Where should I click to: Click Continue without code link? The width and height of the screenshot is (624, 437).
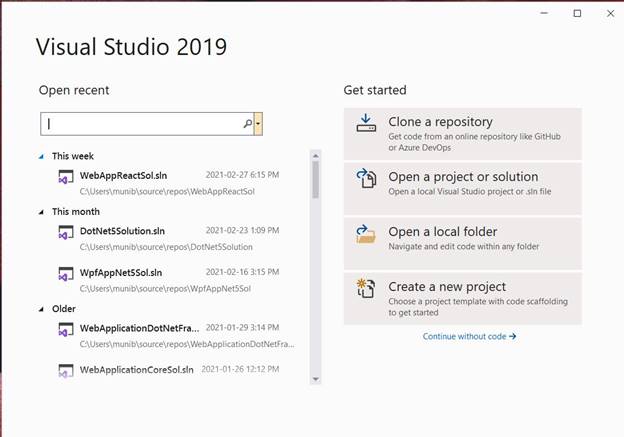point(469,337)
